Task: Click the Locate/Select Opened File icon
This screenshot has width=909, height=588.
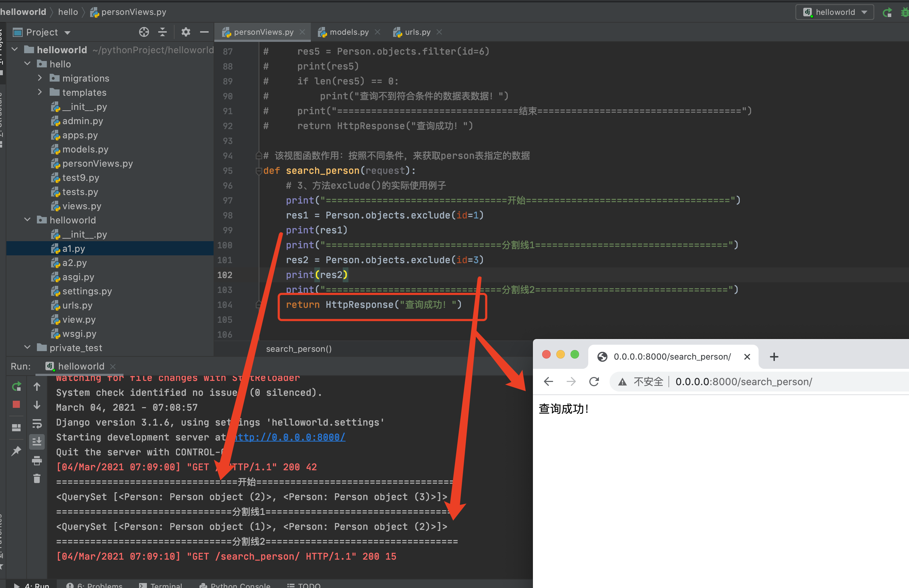Action: point(144,32)
